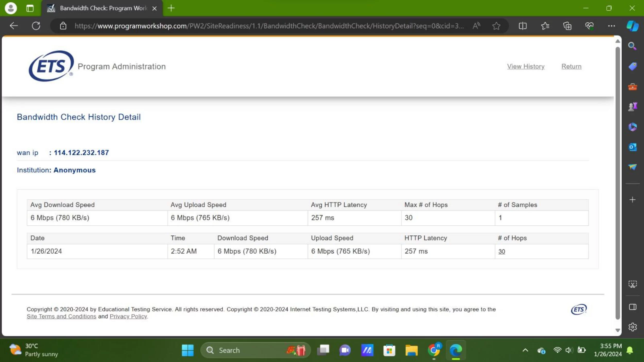Open Browser essentials heart icon
Screen dimensions: 644x362
click(x=589, y=26)
